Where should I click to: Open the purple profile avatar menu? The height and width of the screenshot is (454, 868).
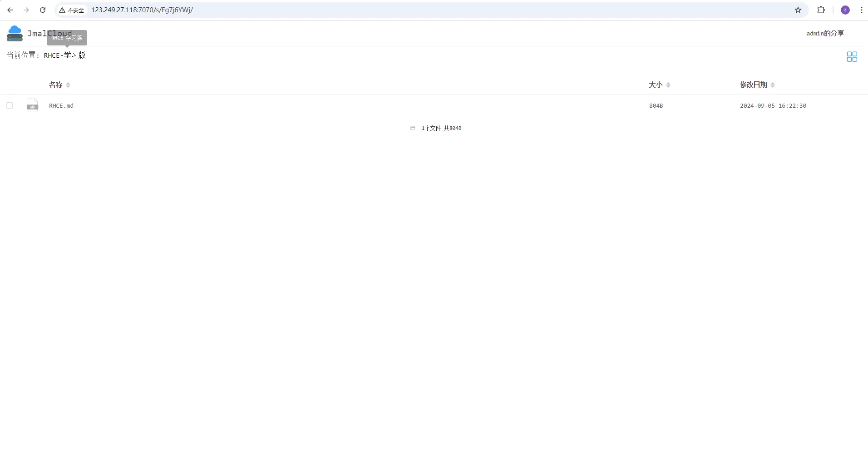845,10
